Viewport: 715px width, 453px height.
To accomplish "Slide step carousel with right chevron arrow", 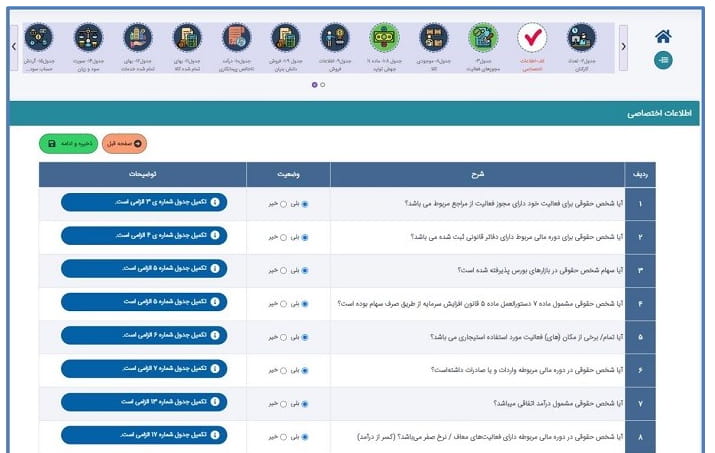I will coord(623,47).
